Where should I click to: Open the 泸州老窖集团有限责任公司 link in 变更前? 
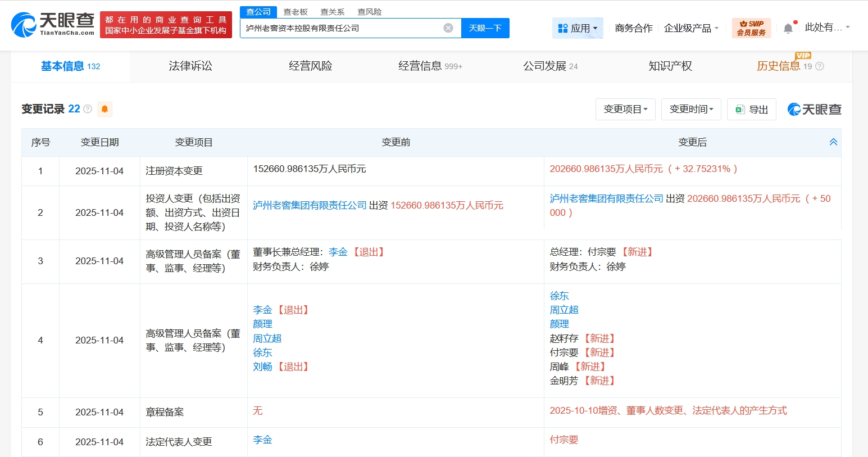(310, 206)
